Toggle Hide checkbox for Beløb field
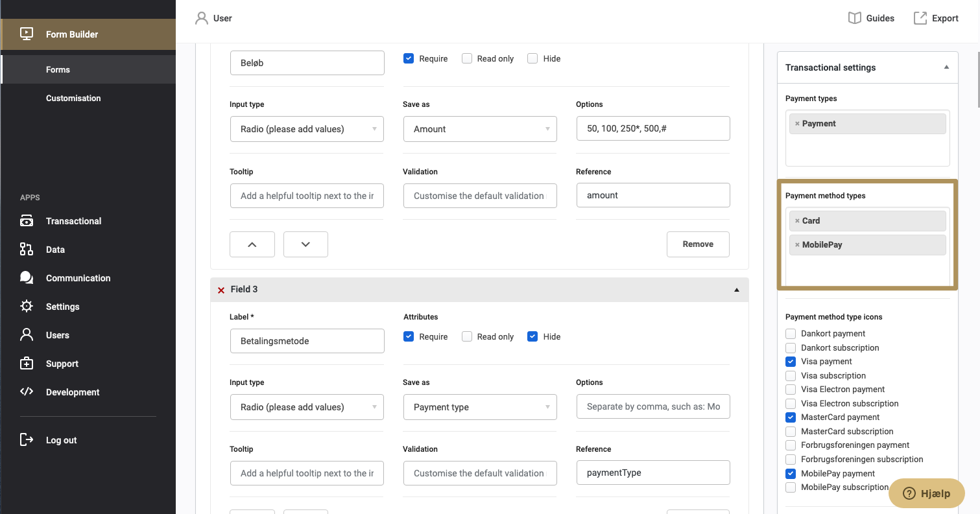 point(532,58)
